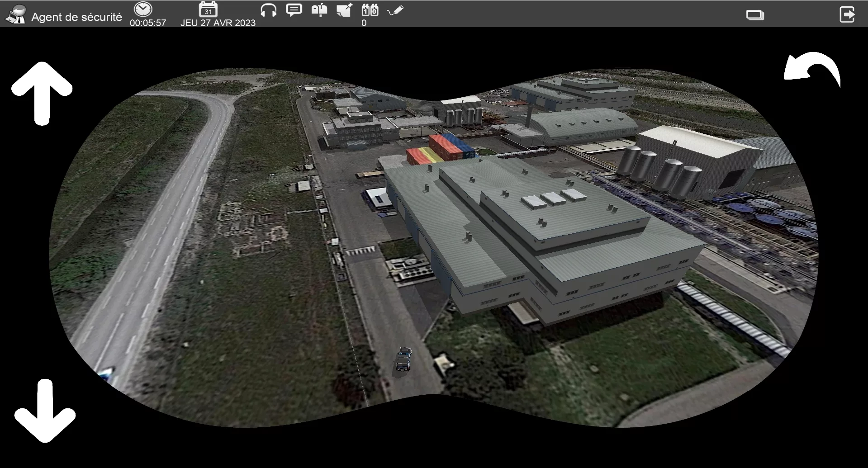
Task: Open the pinned sticky notes icon
Action: (345, 10)
